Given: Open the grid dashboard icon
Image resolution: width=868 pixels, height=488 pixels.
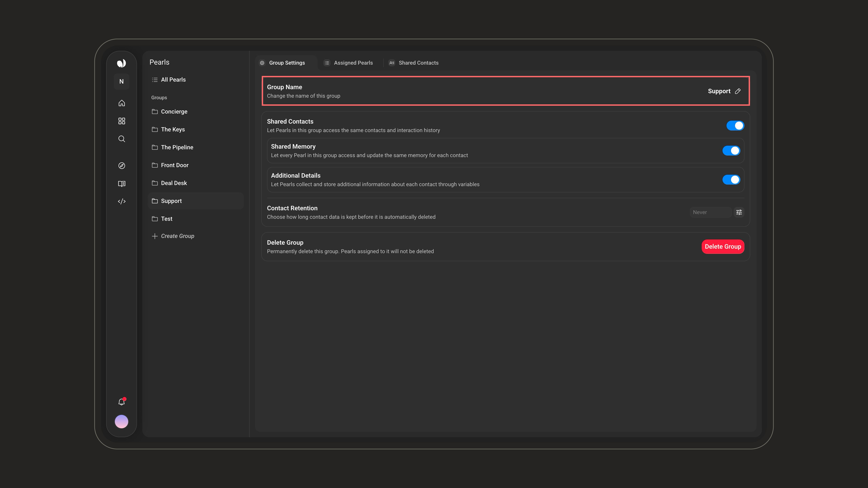Looking at the screenshot, I should 122,121.
